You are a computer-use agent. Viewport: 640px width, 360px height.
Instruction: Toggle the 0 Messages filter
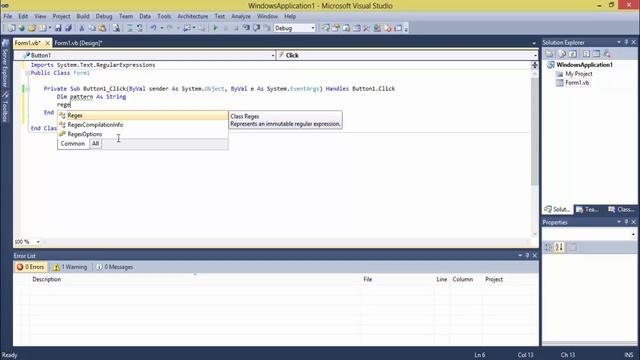(x=115, y=267)
